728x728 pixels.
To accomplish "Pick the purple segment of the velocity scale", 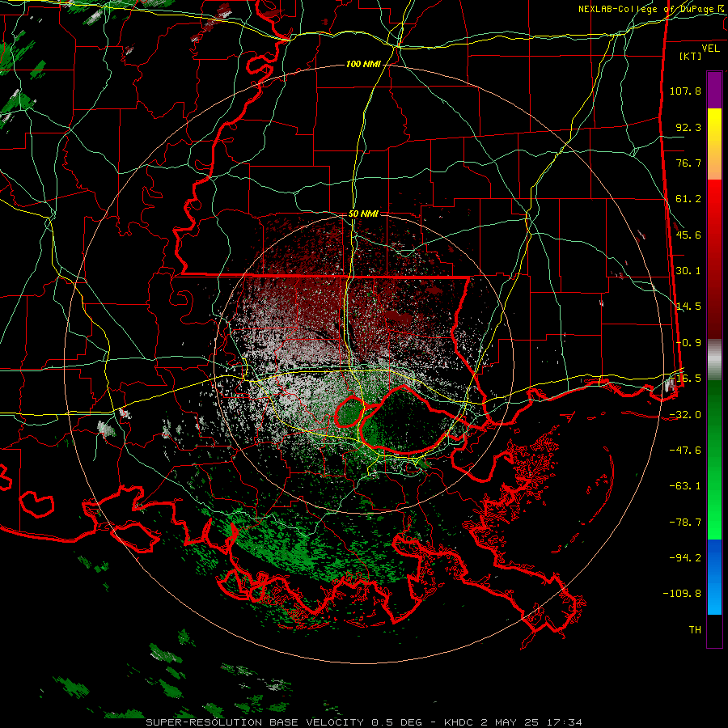I will pos(715,90).
